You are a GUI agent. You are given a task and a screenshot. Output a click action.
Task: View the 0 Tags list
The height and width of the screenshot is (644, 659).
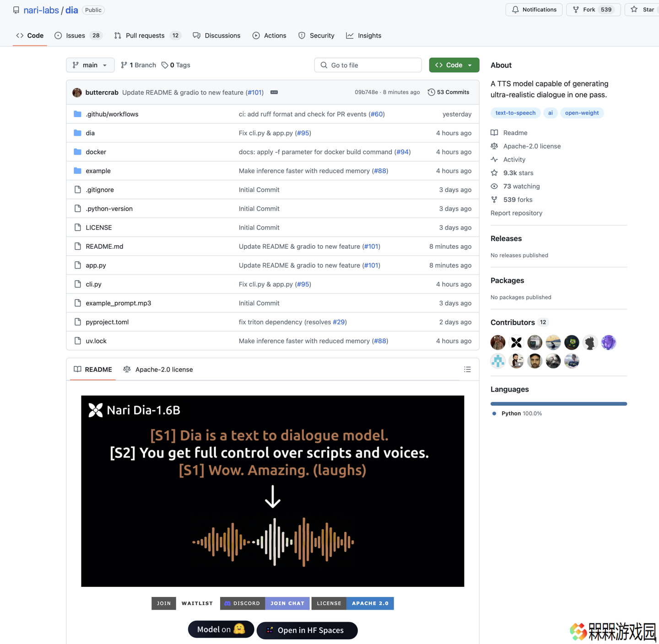pos(176,65)
